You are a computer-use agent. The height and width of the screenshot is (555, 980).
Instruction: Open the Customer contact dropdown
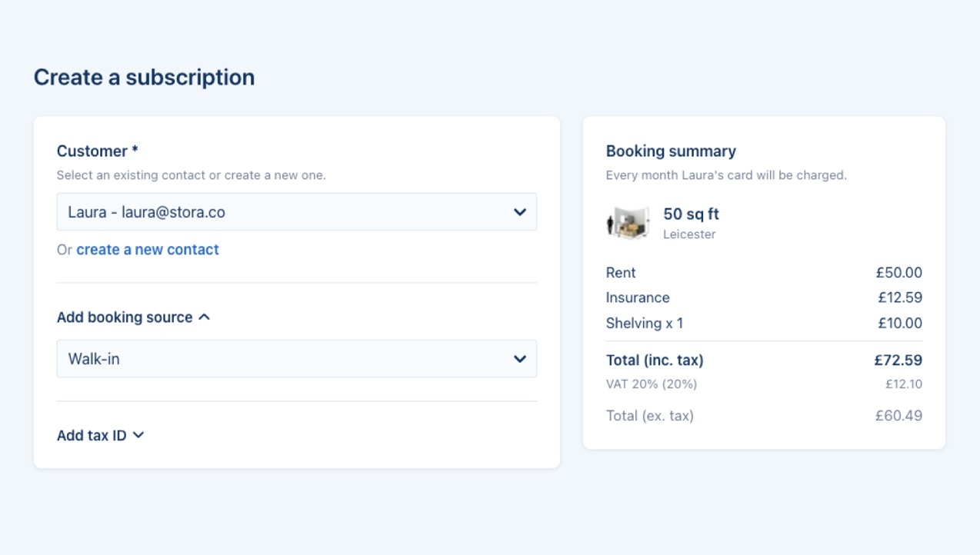(x=296, y=212)
